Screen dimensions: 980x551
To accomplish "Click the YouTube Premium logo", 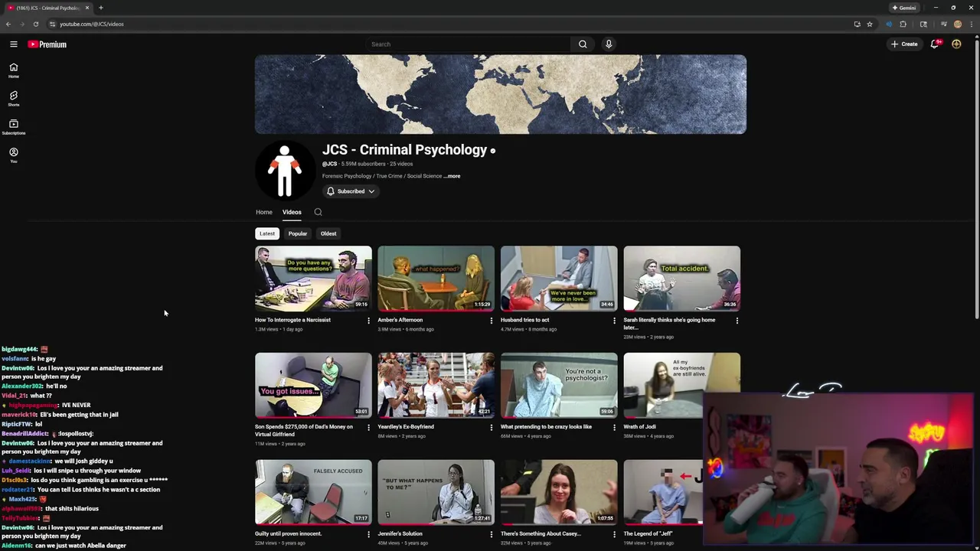I will tap(47, 44).
